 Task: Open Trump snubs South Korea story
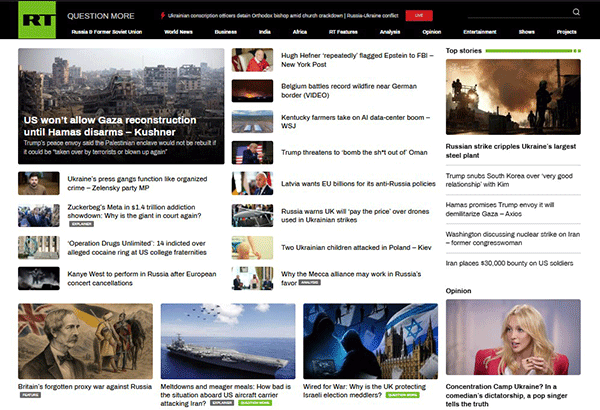tap(509, 180)
